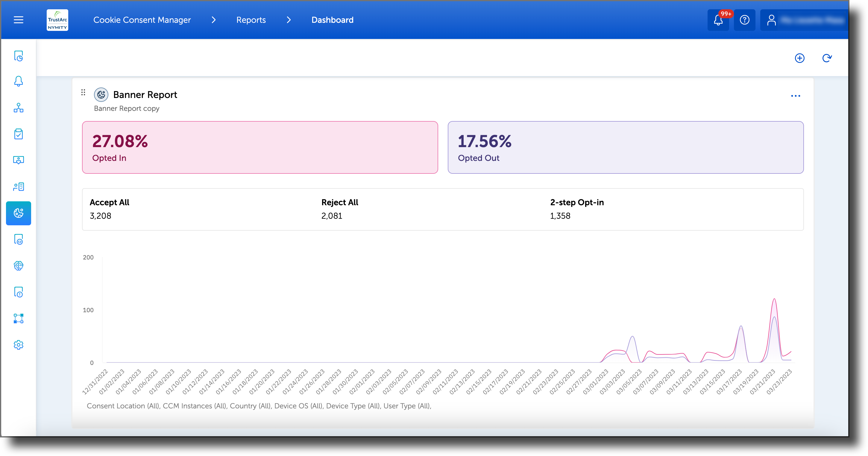Open the settings gear in sidebar
Image resolution: width=868 pixels, height=456 pixels.
(x=19, y=345)
